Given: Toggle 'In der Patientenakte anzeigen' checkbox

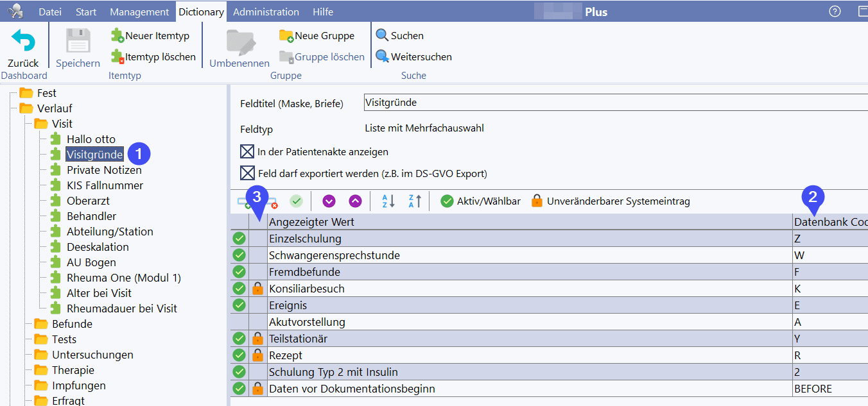Looking at the screenshot, I should (247, 152).
